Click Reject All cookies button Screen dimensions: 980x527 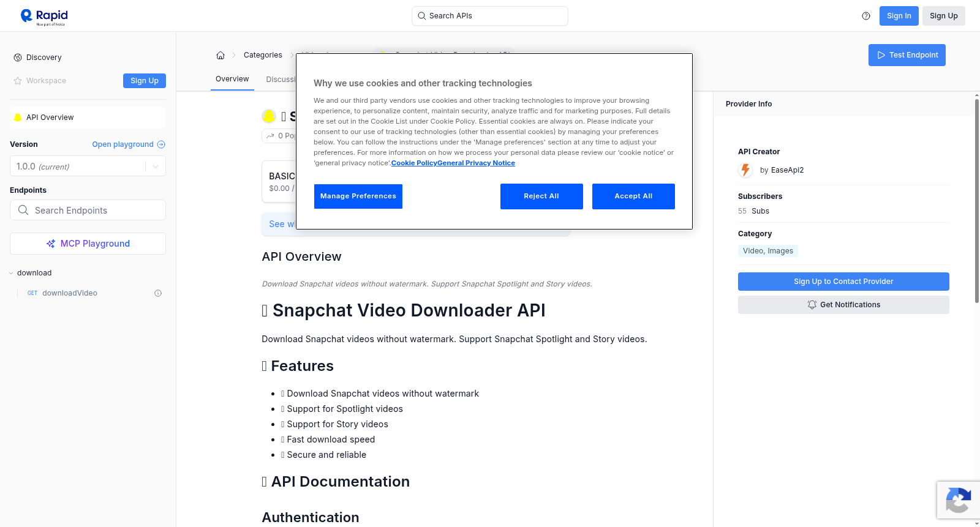pos(541,196)
